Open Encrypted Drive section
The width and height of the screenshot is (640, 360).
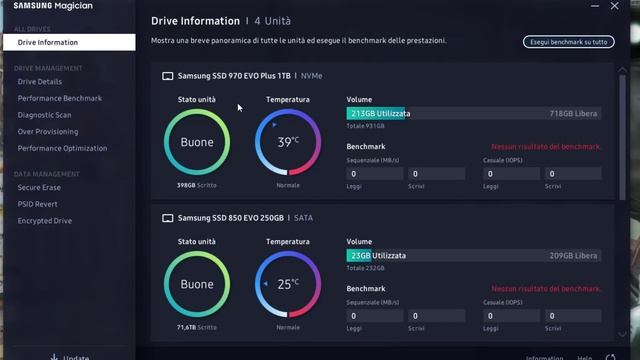44,221
